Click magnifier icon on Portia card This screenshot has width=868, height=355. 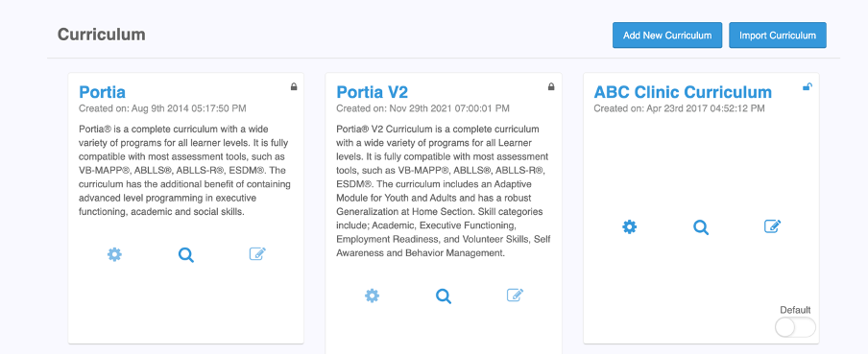point(186,255)
